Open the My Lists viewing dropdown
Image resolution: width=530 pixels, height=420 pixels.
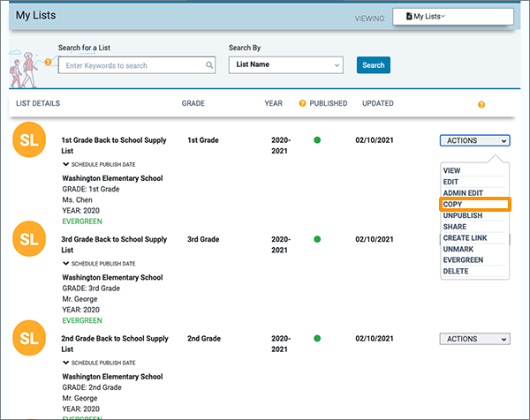[453, 16]
